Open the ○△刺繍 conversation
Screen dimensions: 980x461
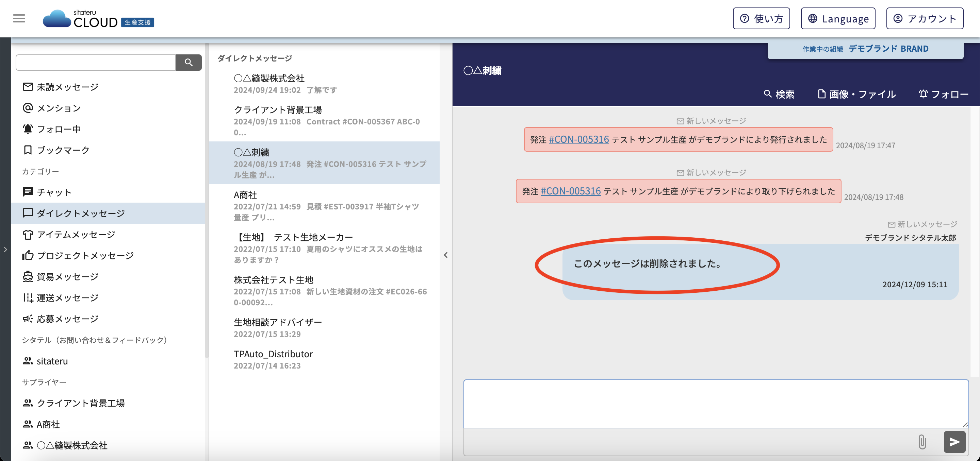click(x=324, y=163)
